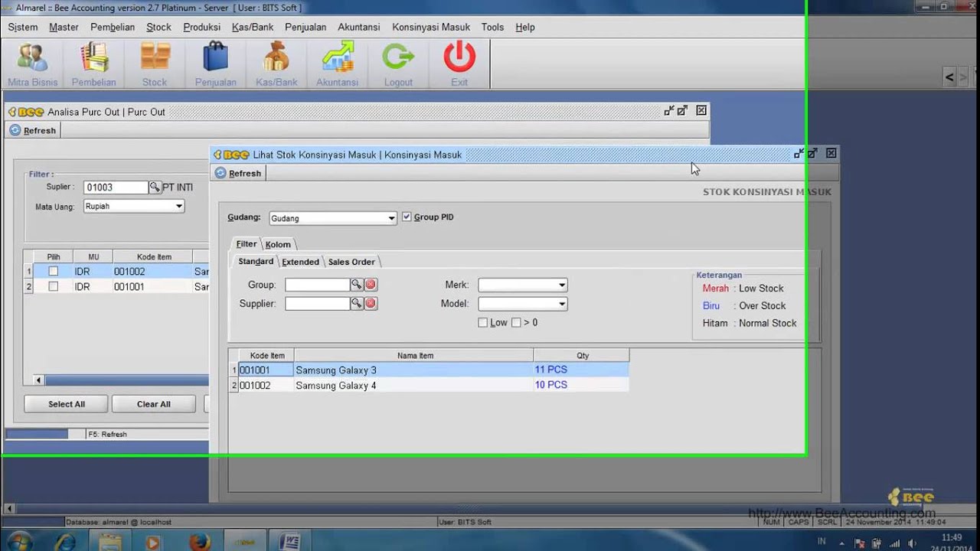
Task: Open Internet Explorer from the taskbar
Action: 66,541
